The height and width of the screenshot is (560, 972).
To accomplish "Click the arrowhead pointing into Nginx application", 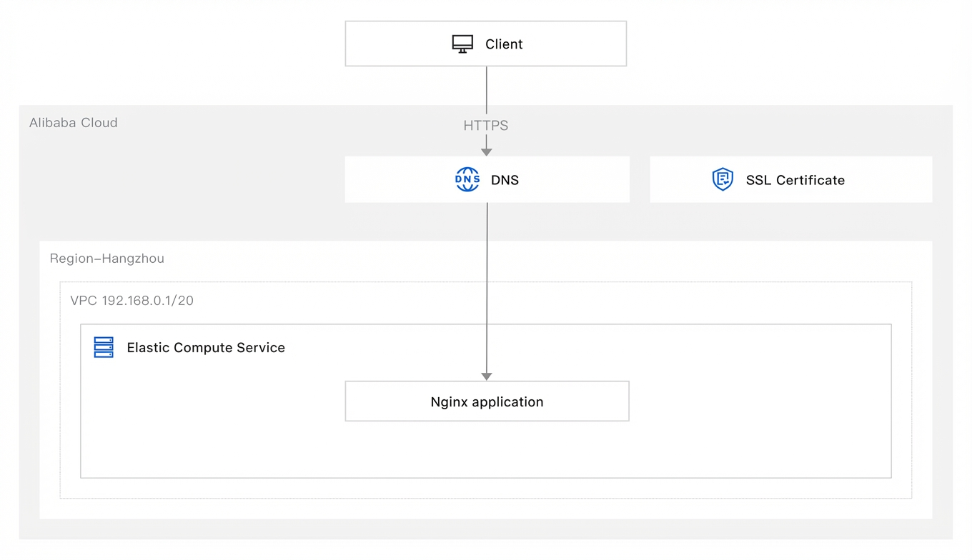I will click(486, 376).
